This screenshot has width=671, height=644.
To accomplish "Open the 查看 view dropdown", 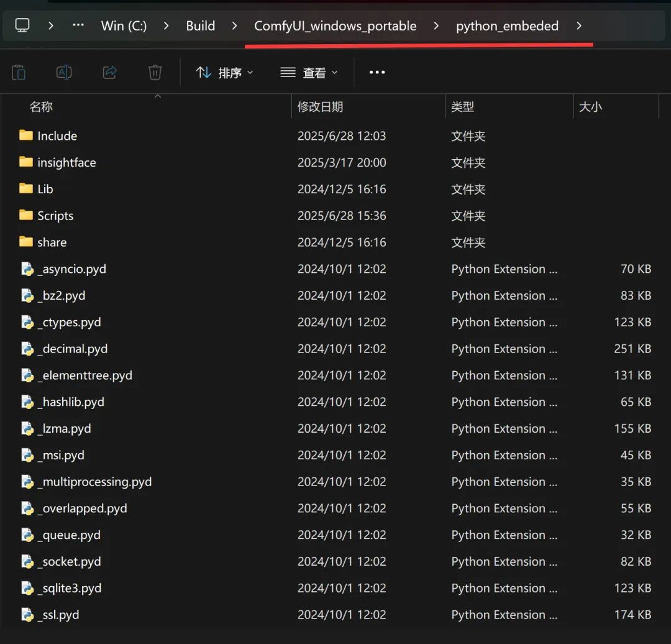I will point(309,73).
